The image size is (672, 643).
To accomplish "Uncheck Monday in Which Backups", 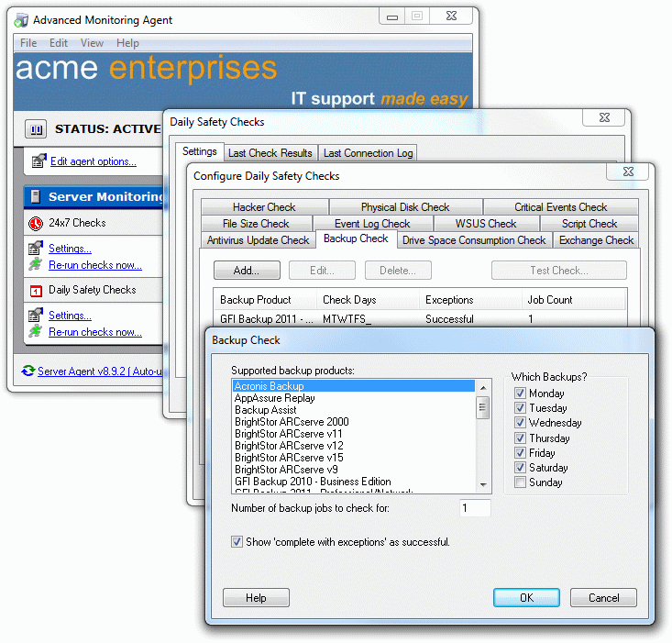I will tap(520, 394).
